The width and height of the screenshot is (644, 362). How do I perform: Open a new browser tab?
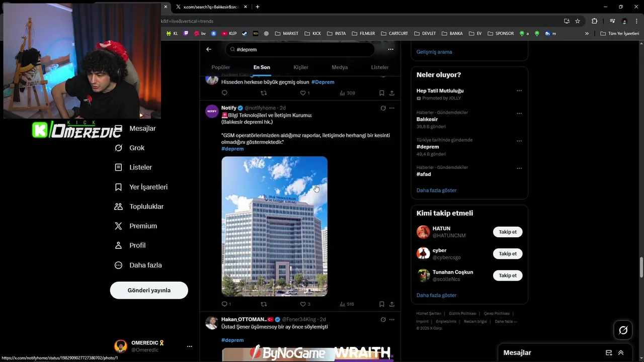[258, 7]
